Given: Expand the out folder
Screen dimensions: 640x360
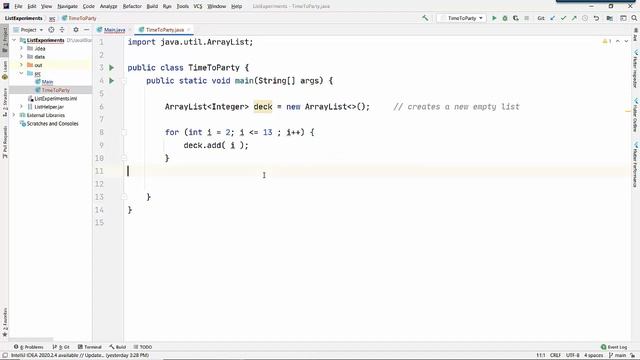Looking at the screenshot, I should pyautogui.click(x=22, y=65).
